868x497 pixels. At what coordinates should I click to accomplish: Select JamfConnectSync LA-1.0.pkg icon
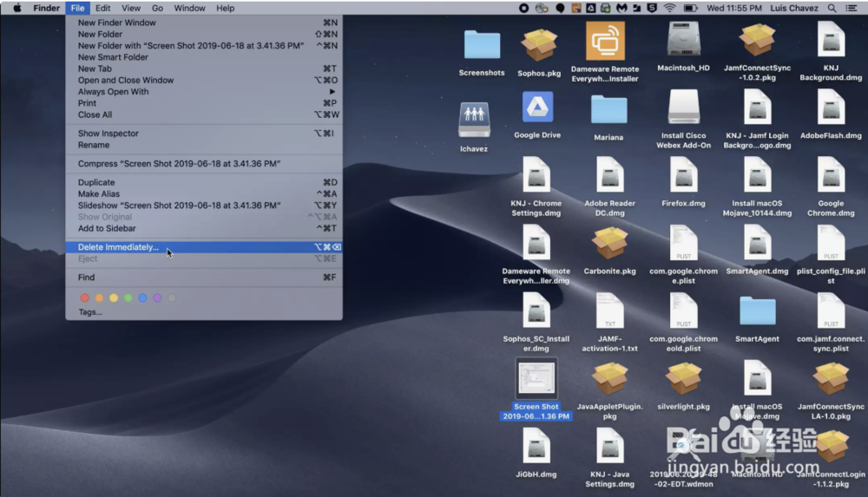coord(831,378)
